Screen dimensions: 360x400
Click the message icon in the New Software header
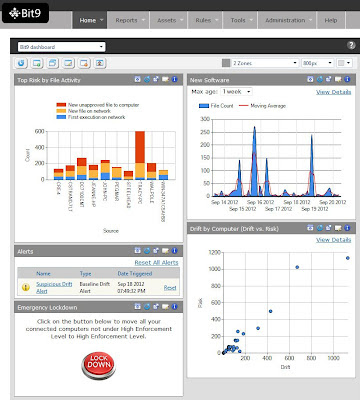coord(338,79)
